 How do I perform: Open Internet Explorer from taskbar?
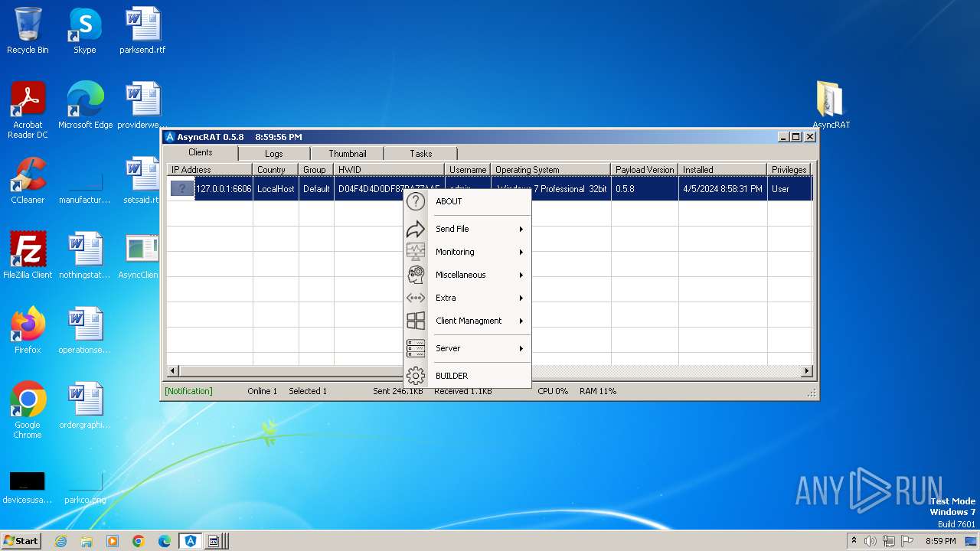click(x=60, y=541)
